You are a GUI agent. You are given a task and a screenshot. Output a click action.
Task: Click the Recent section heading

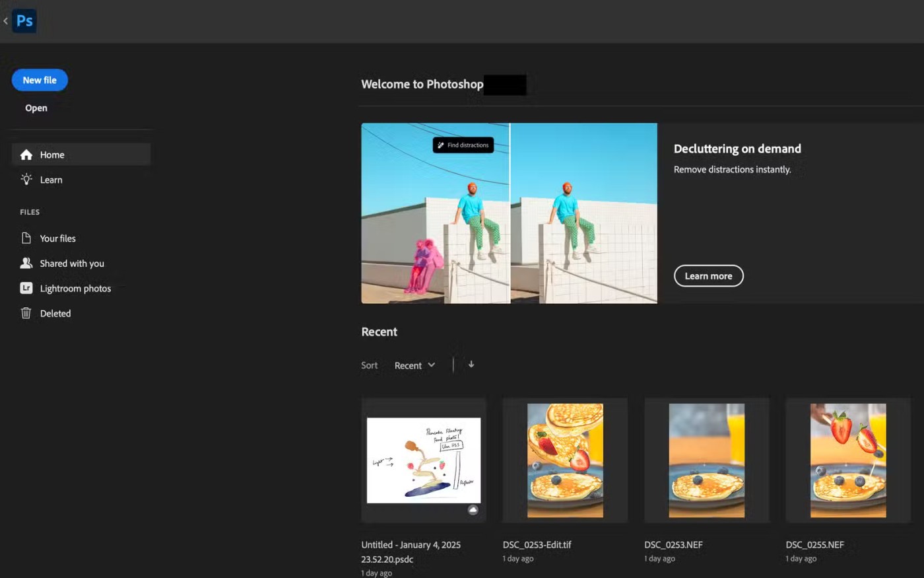(x=379, y=332)
